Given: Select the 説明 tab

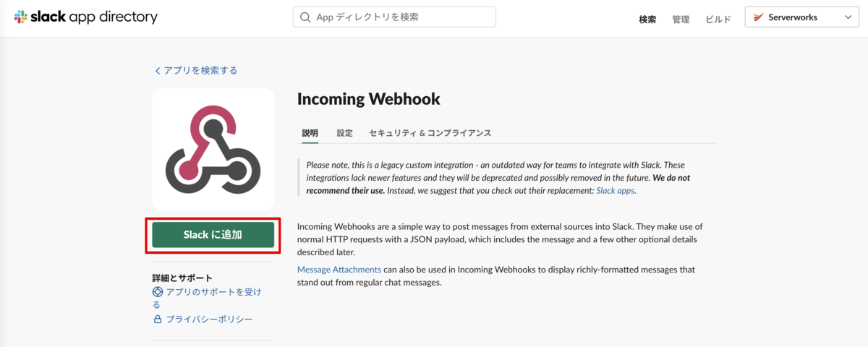Looking at the screenshot, I should 310,133.
